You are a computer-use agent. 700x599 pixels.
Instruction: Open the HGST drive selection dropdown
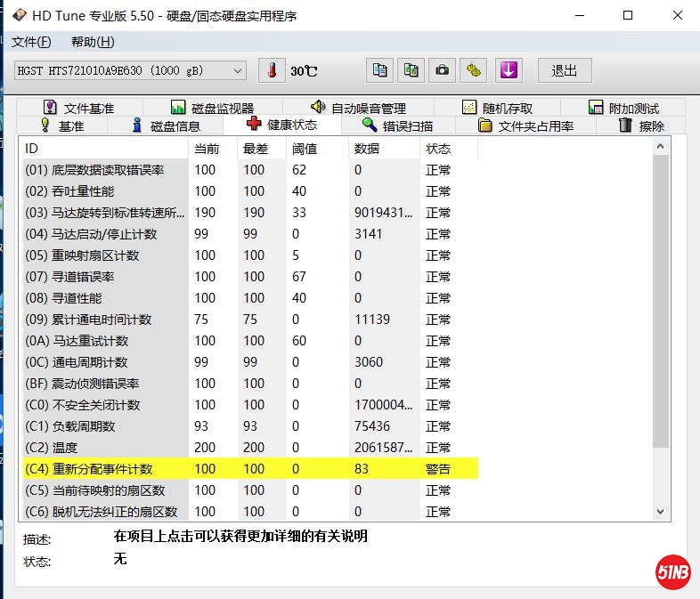(x=131, y=70)
